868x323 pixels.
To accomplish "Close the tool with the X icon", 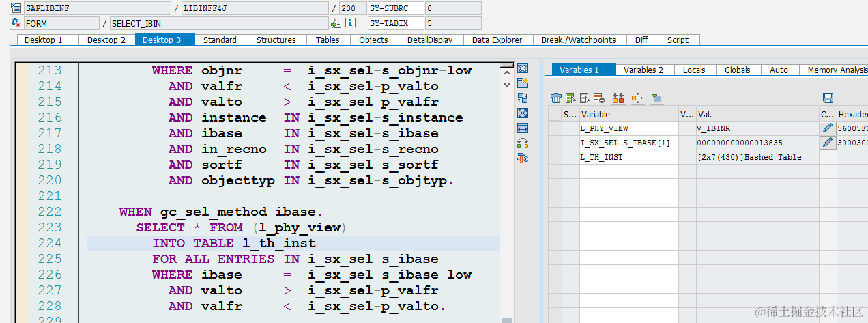I will coord(523,68).
